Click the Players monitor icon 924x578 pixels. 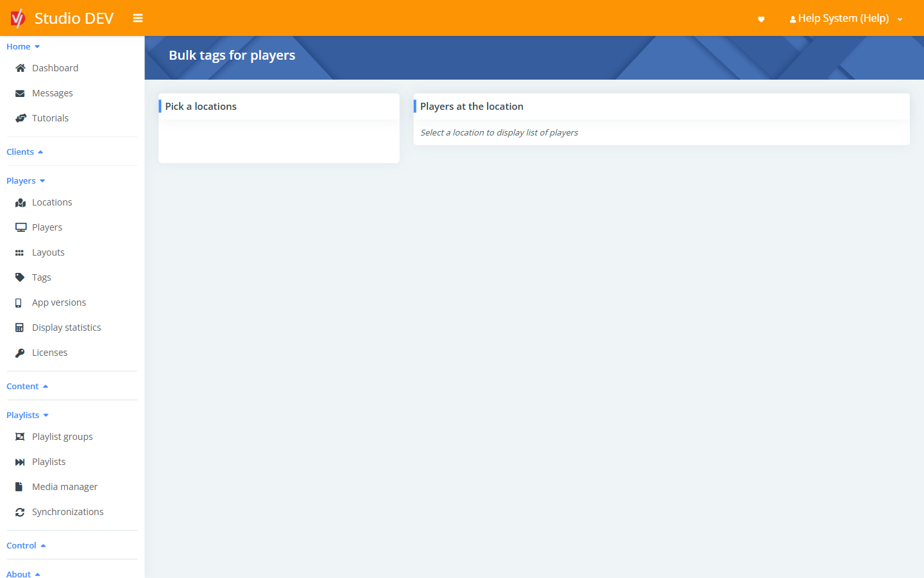(21, 227)
